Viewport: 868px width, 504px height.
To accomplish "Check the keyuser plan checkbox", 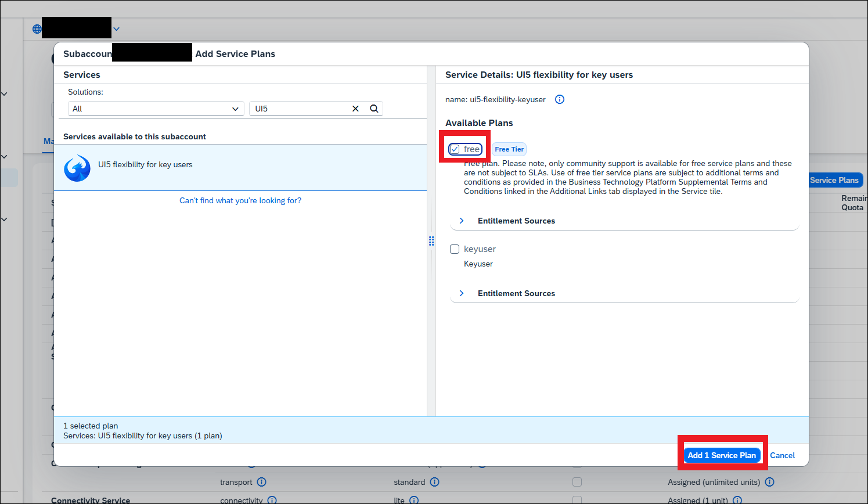I will pyautogui.click(x=455, y=249).
